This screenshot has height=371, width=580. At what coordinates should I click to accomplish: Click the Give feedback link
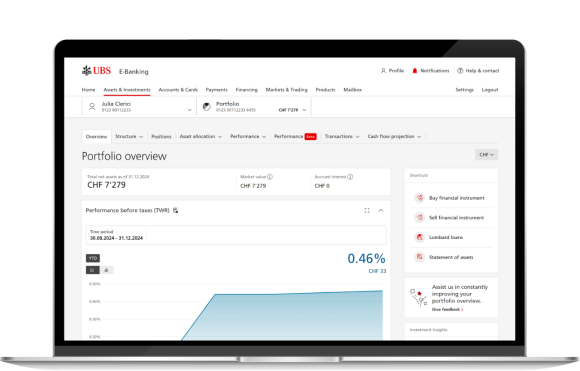(447, 309)
